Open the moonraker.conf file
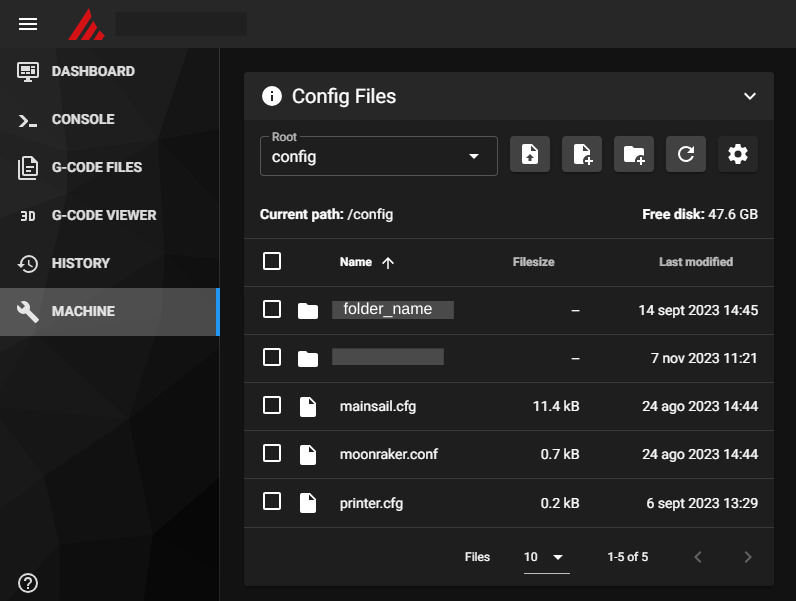 [389, 454]
